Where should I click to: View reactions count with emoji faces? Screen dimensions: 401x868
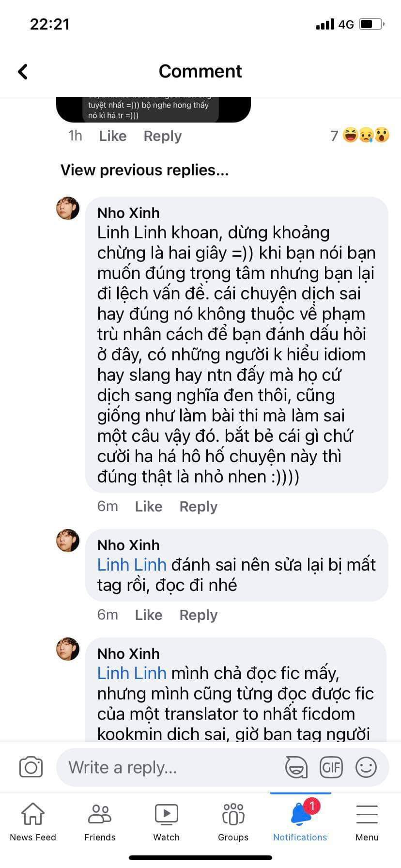[360, 135]
